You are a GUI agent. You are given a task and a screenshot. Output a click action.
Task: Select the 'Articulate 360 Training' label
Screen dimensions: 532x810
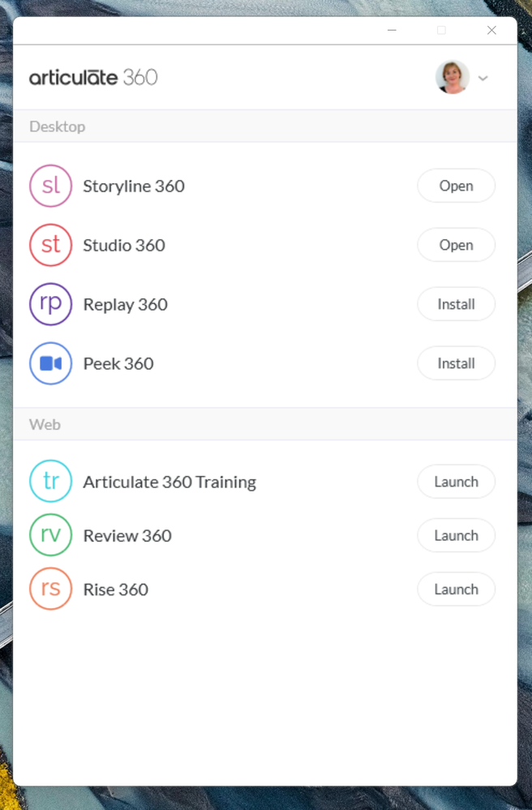click(169, 482)
